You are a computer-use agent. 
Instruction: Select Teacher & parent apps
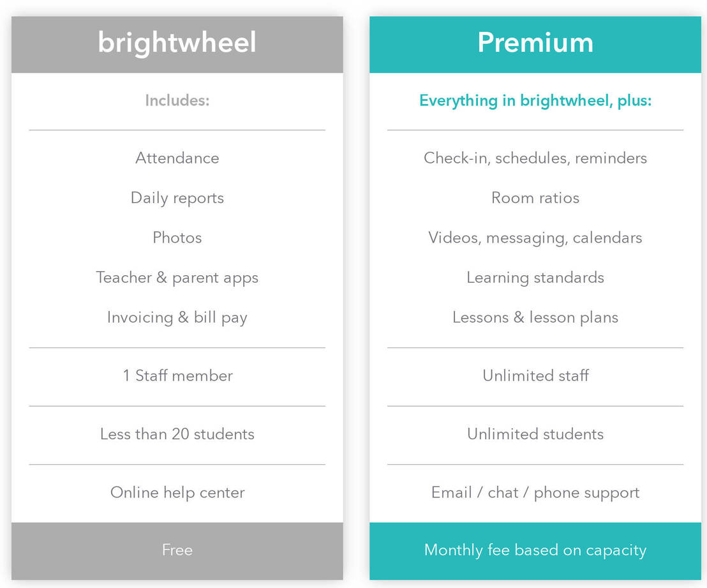click(177, 278)
